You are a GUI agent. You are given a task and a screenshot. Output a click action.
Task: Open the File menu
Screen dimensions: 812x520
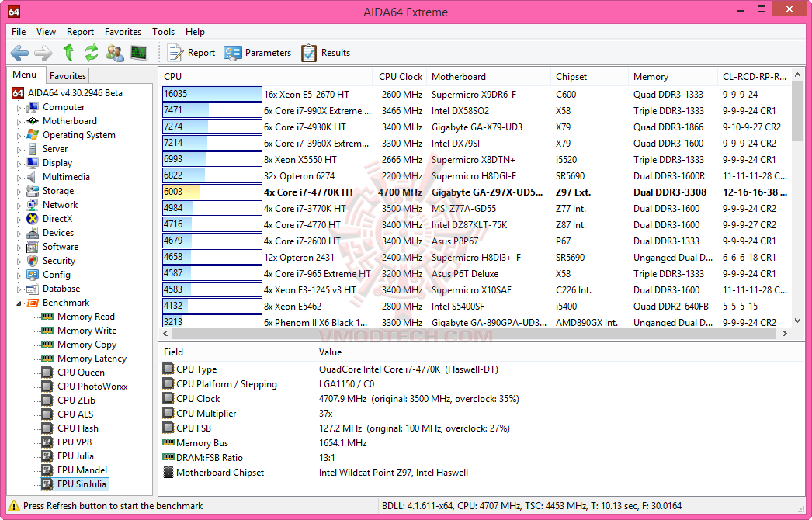(x=19, y=32)
